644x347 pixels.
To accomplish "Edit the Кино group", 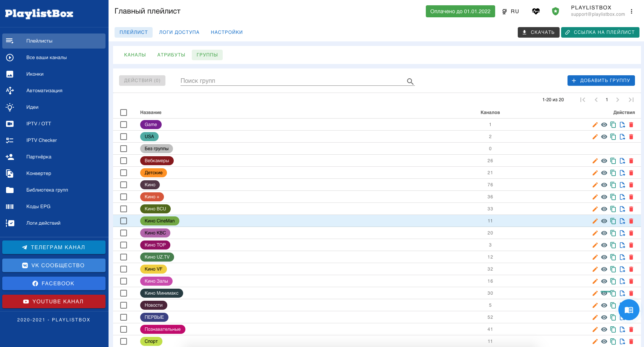I will pos(595,185).
